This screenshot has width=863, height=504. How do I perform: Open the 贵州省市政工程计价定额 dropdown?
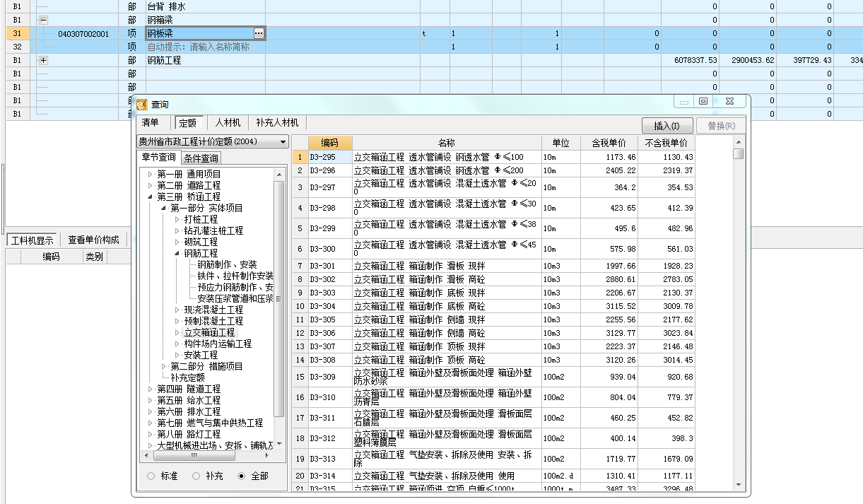click(283, 142)
